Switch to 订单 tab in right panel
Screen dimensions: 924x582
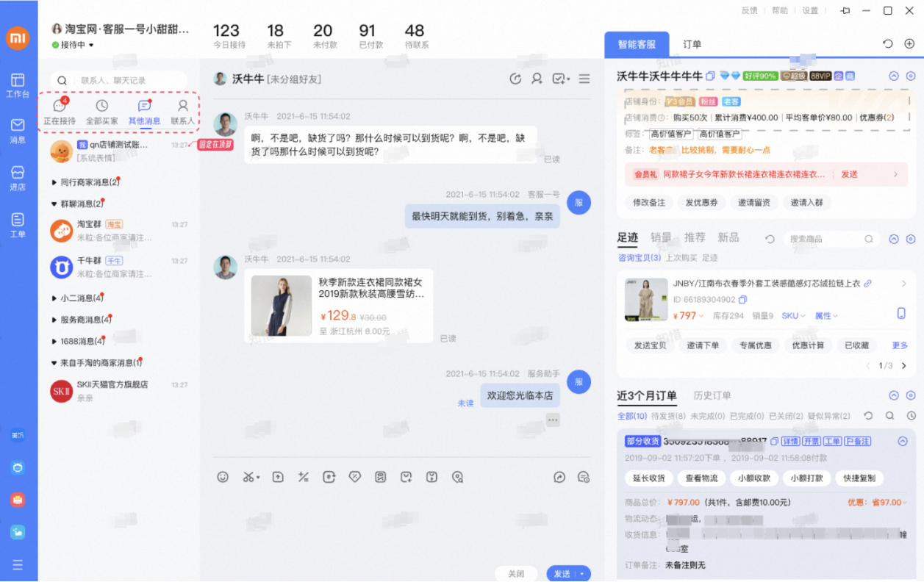(692, 44)
